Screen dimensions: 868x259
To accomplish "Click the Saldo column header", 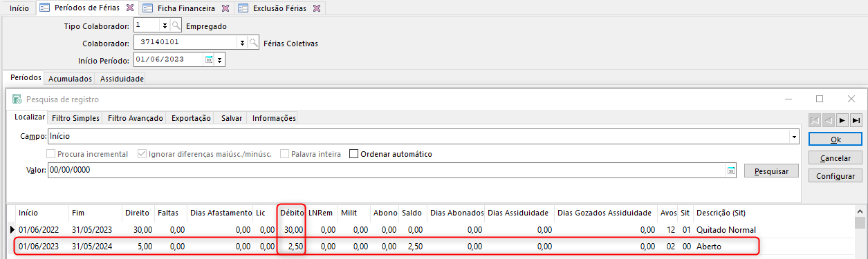I will point(413,212).
